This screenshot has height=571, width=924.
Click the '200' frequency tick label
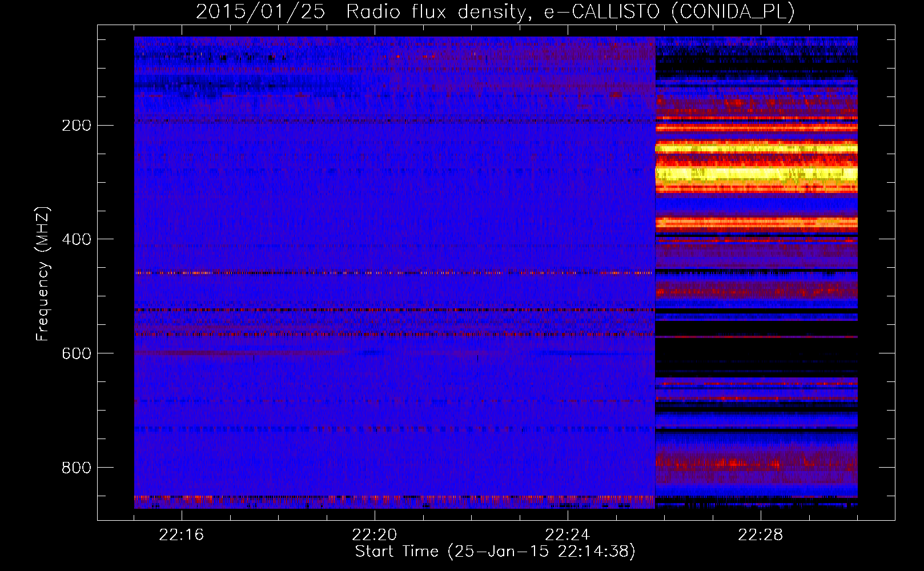[x=77, y=125]
